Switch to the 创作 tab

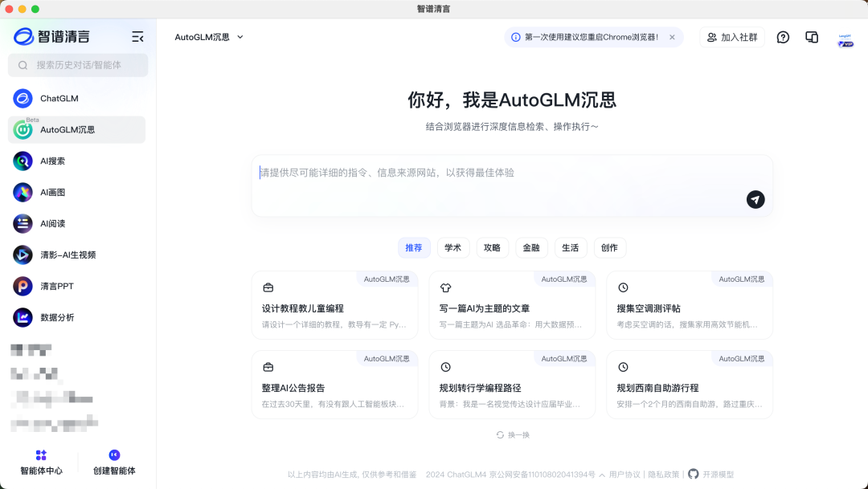click(x=609, y=248)
